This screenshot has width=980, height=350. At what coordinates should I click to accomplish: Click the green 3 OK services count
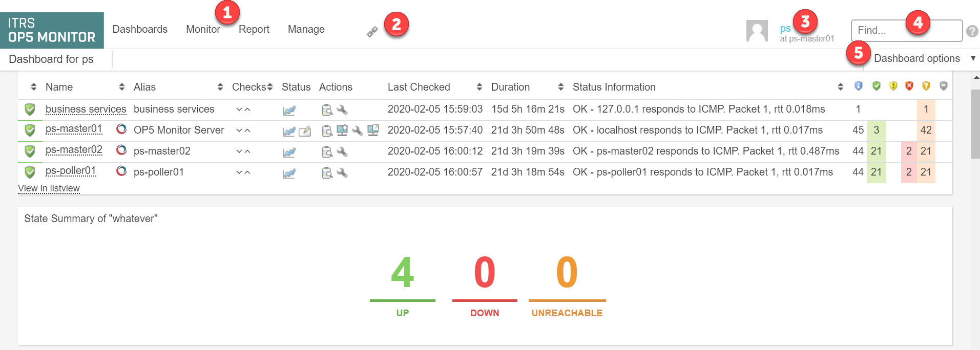877,130
